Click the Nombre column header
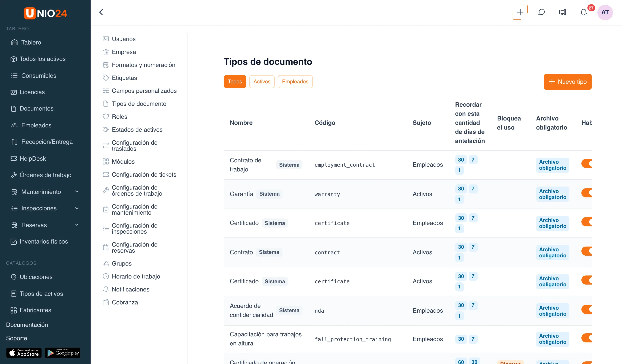The width and height of the screenshot is (622, 364). 241,123
